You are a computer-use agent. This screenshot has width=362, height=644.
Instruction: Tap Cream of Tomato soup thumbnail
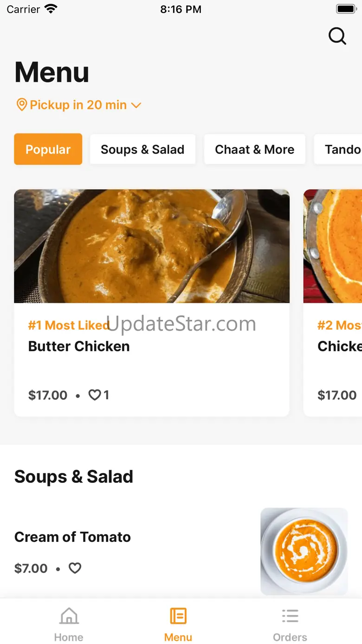[x=304, y=551]
